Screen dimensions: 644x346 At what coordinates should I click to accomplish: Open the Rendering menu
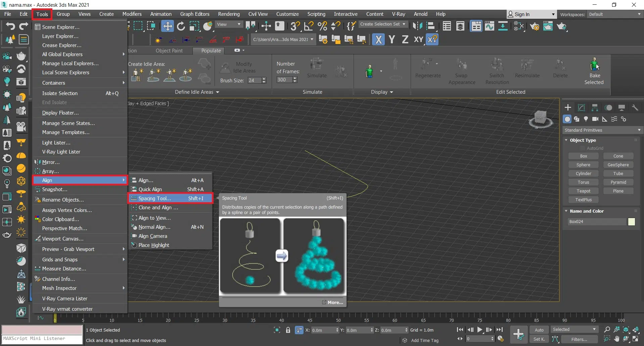coord(229,14)
